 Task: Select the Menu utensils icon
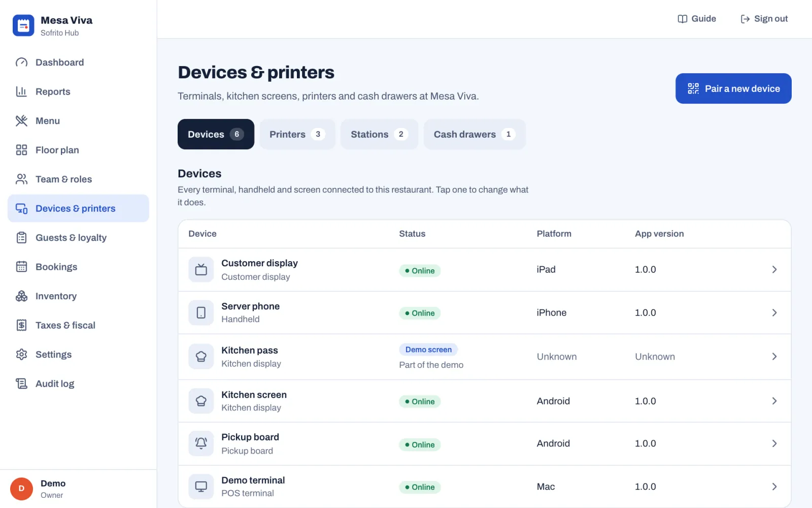tap(21, 121)
